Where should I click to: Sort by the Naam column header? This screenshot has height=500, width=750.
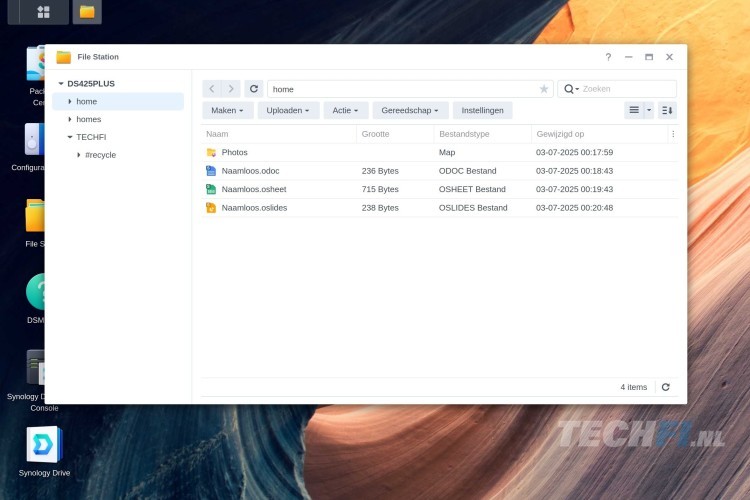point(279,134)
